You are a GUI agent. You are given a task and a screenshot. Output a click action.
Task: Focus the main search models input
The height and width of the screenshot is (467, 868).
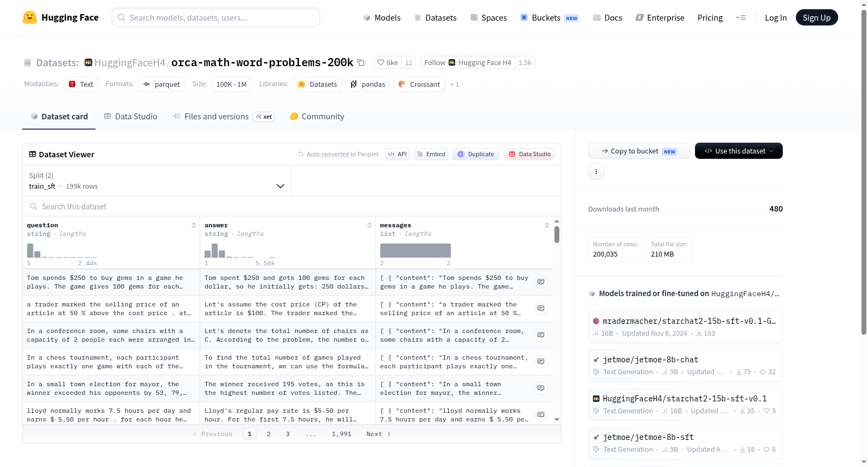click(x=216, y=17)
